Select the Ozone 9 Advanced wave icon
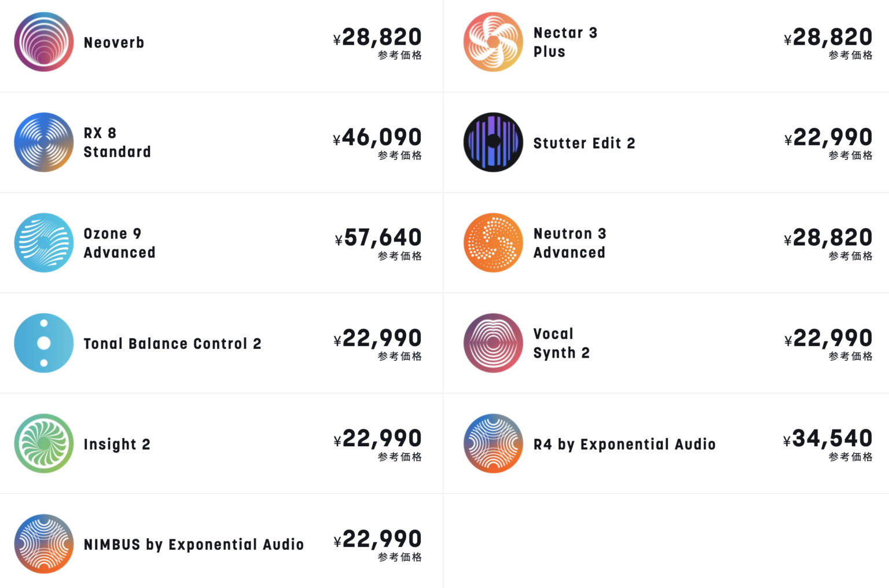The height and width of the screenshot is (588, 889). (44, 242)
